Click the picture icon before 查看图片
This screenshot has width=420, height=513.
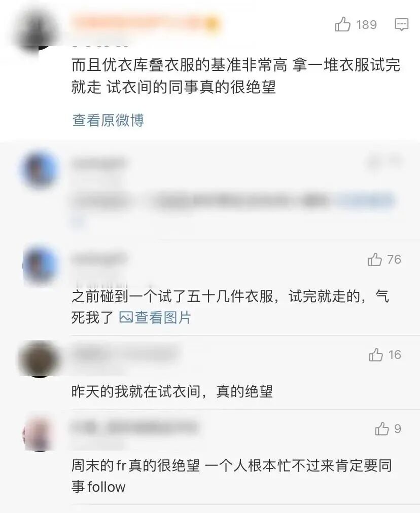[x=126, y=317]
